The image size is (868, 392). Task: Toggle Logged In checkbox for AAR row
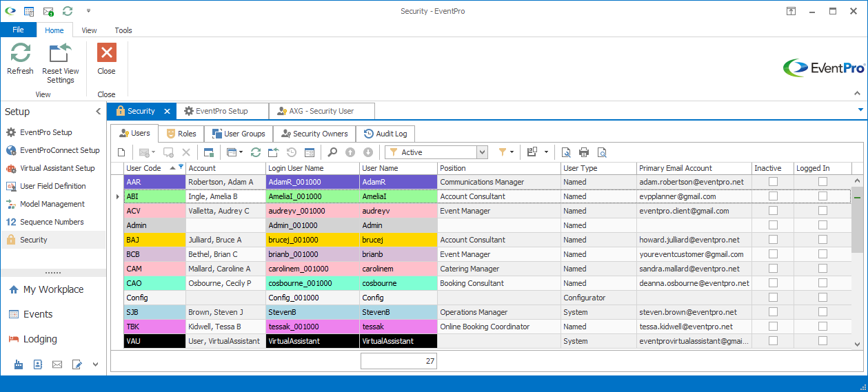[822, 182]
